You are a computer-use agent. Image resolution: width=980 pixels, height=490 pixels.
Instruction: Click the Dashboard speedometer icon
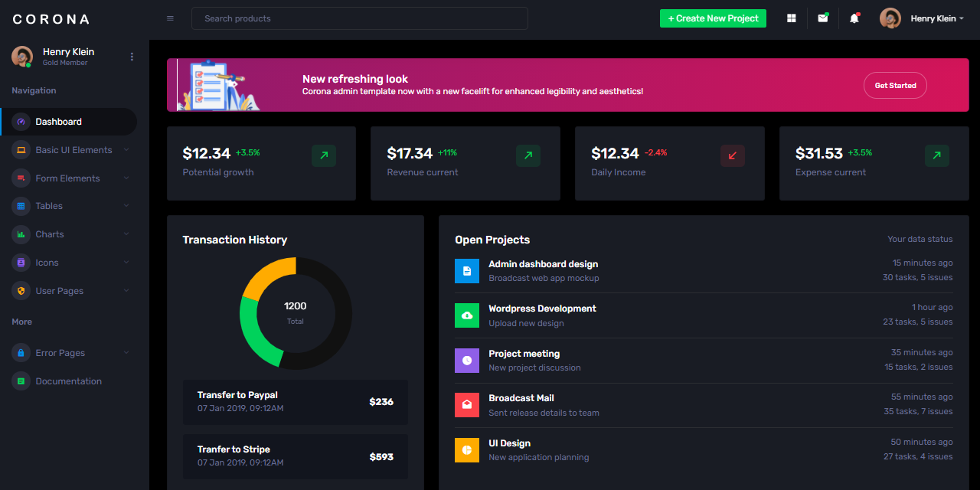21,122
